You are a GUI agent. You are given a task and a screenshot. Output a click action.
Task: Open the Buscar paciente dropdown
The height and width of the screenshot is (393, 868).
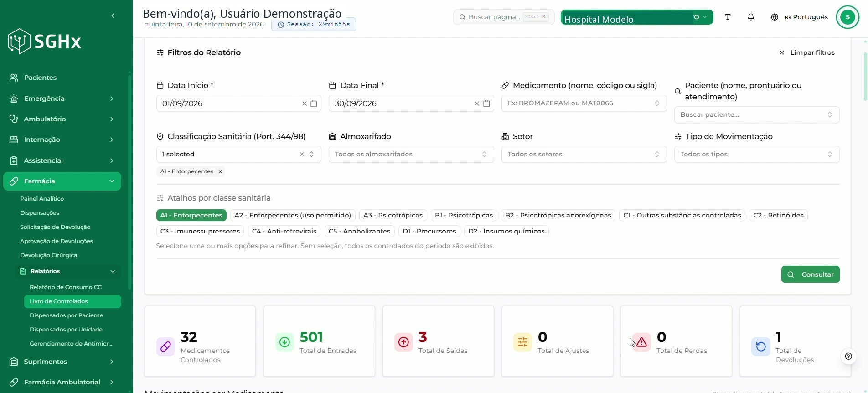757,115
